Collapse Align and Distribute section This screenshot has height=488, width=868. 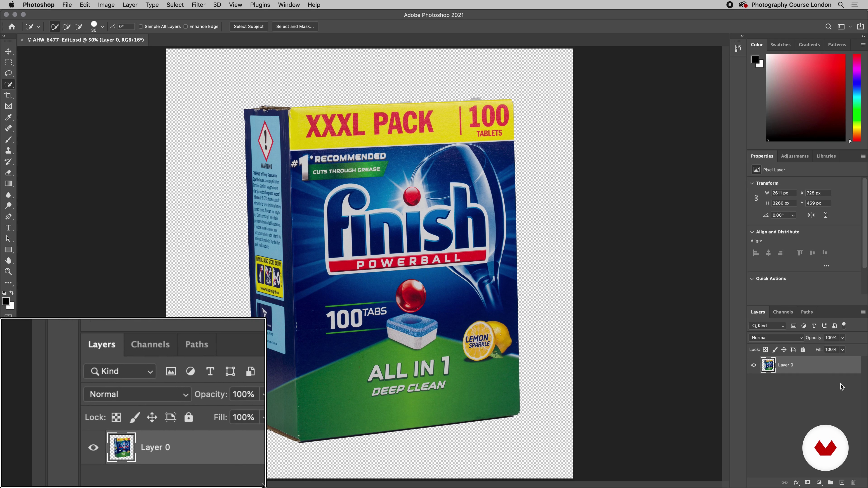tap(752, 232)
